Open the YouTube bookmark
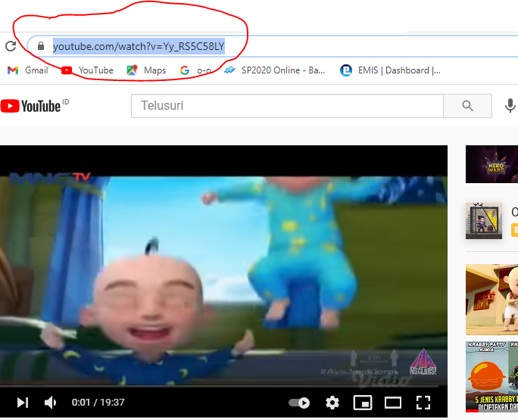The height and width of the screenshot is (420, 518). click(x=88, y=70)
